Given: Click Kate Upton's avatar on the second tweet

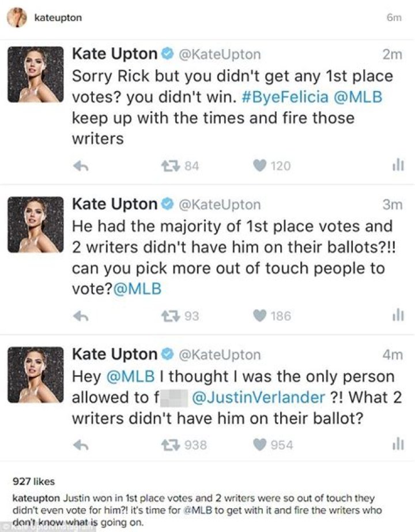Looking at the screenshot, I should tap(36, 224).
